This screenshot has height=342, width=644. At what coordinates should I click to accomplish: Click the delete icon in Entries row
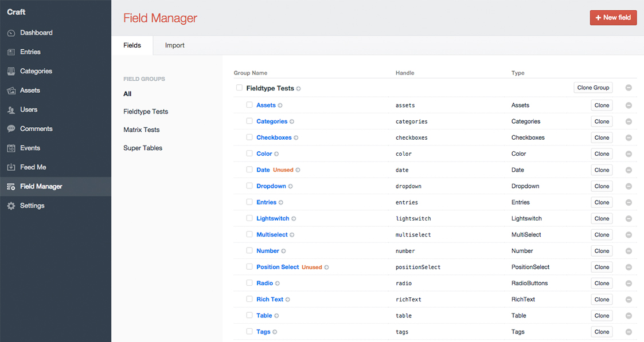629,203
